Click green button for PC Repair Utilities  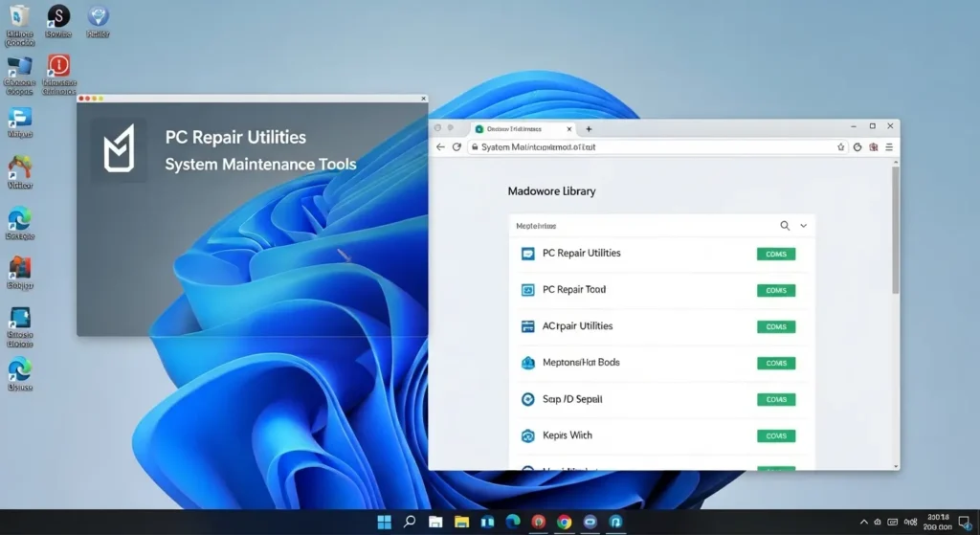(x=776, y=254)
